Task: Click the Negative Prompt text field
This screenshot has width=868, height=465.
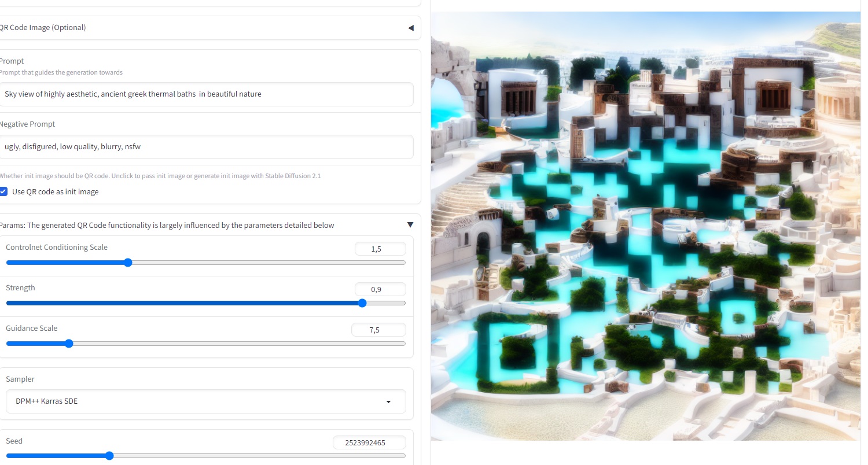Action: point(207,147)
